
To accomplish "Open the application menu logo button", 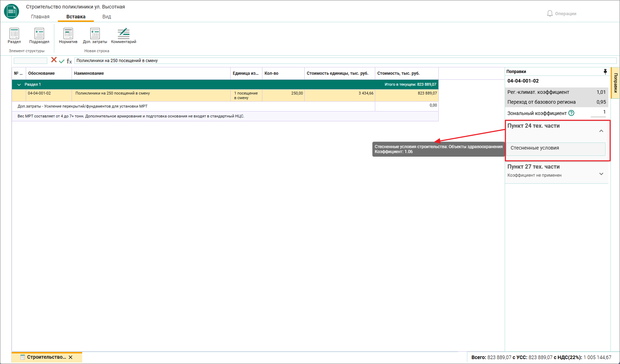I will 11,11.
